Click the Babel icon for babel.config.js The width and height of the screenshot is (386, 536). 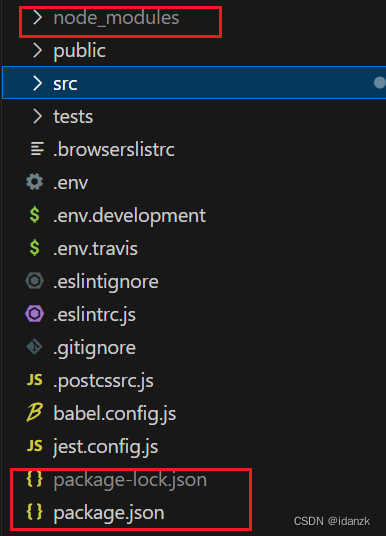click(35, 412)
